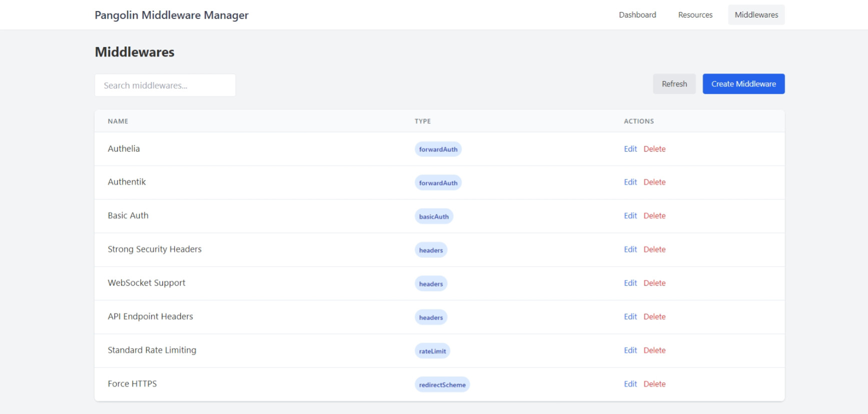
Task: Click the rateLimit type badge
Action: [x=432, y=351]
